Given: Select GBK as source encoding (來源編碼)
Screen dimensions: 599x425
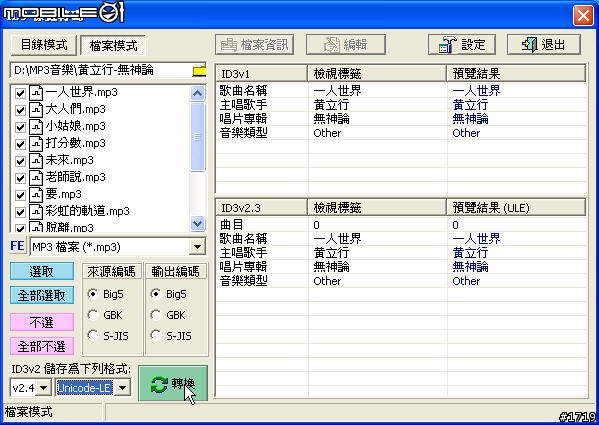Looking at the screenshot, I should coord(92,315).
